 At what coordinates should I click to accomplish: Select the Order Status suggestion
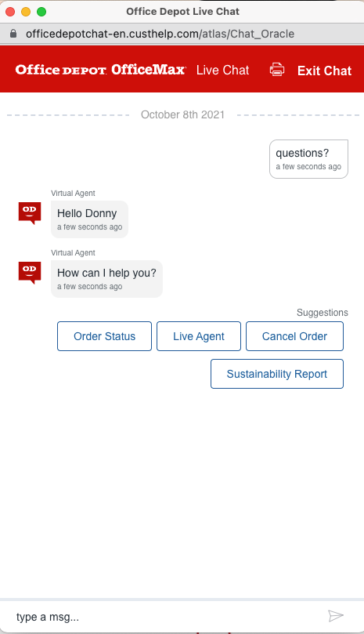pyautogui.click(x=104, y=336)
